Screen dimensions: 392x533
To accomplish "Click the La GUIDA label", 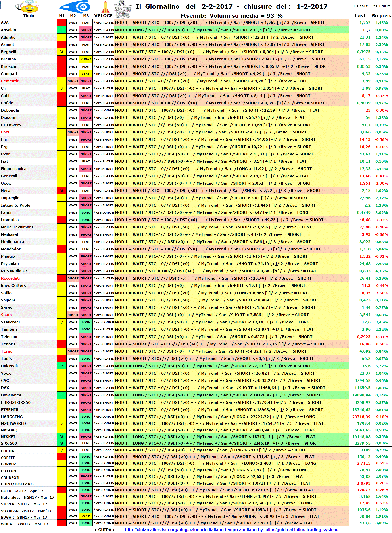I will 102,530.
